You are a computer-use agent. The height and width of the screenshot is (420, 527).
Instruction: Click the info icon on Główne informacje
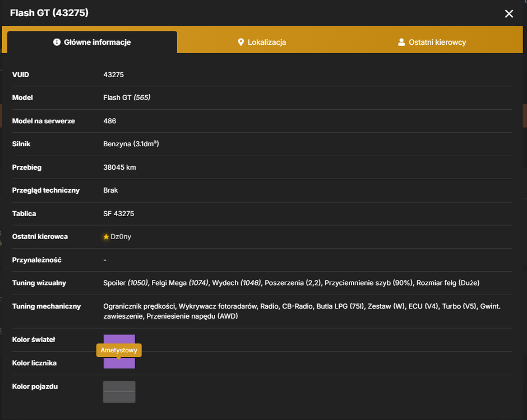57,42
